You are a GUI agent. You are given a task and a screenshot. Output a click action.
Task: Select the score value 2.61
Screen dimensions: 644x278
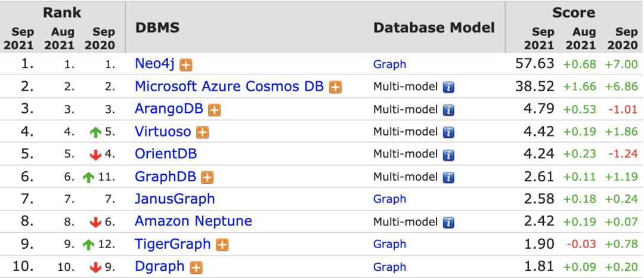coord(539,177)
